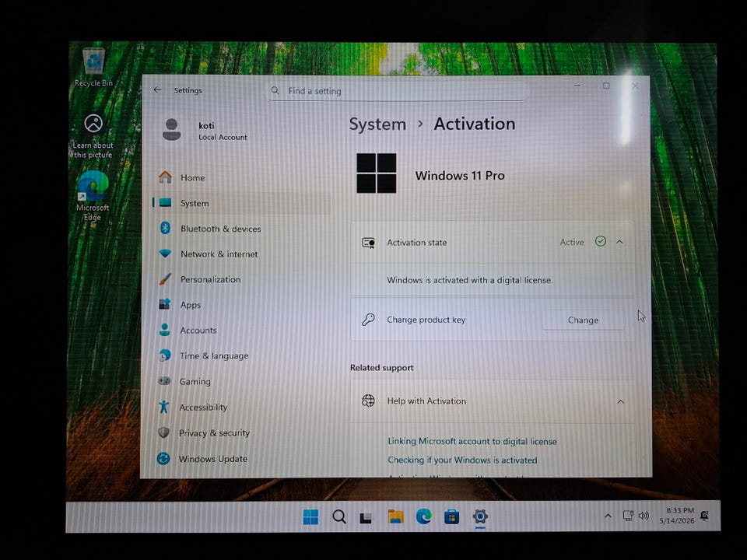
Task: Click the Active status text
Action: 572,242
